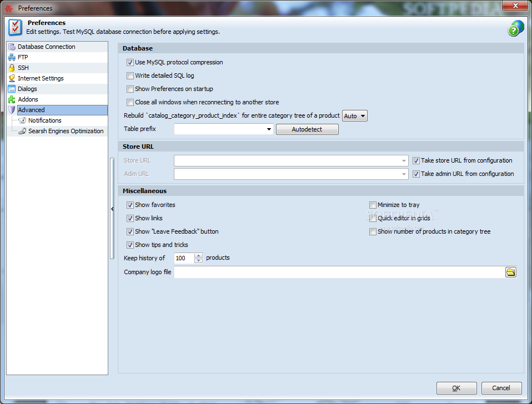Click the Keep history of number field
Viewport: 532px width, 404px height.
[184, 258]
